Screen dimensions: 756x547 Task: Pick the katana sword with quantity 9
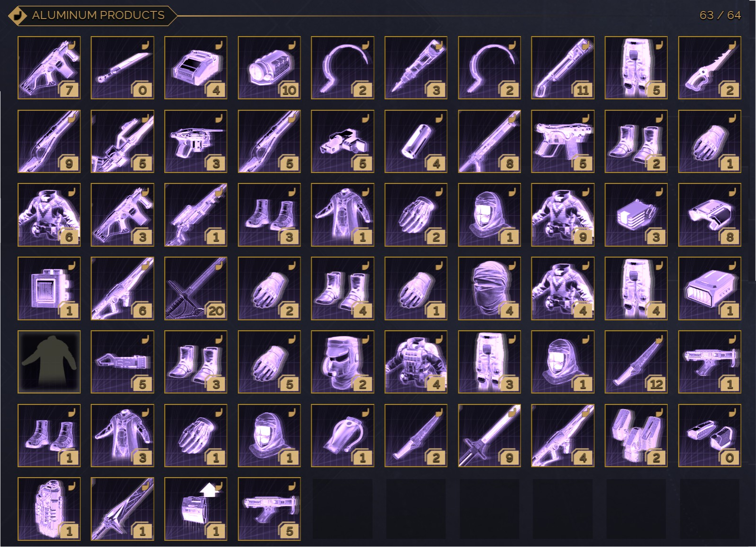(489, 436)
